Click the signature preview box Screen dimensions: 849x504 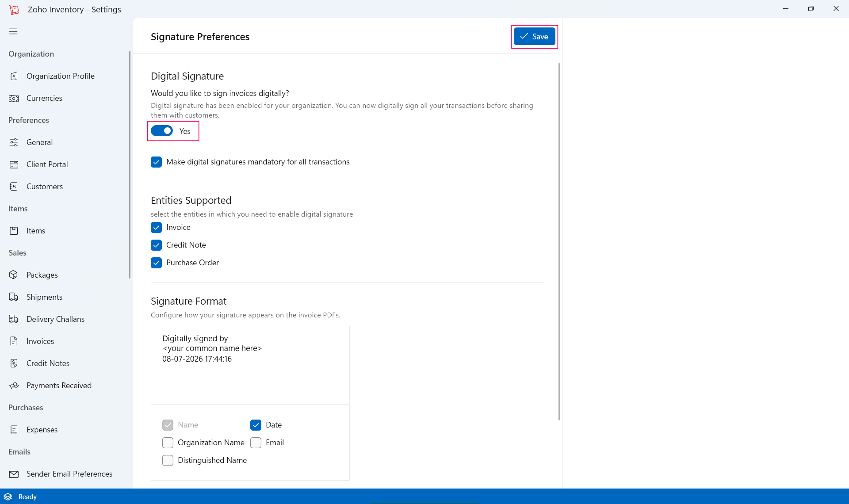click(250, 365)
